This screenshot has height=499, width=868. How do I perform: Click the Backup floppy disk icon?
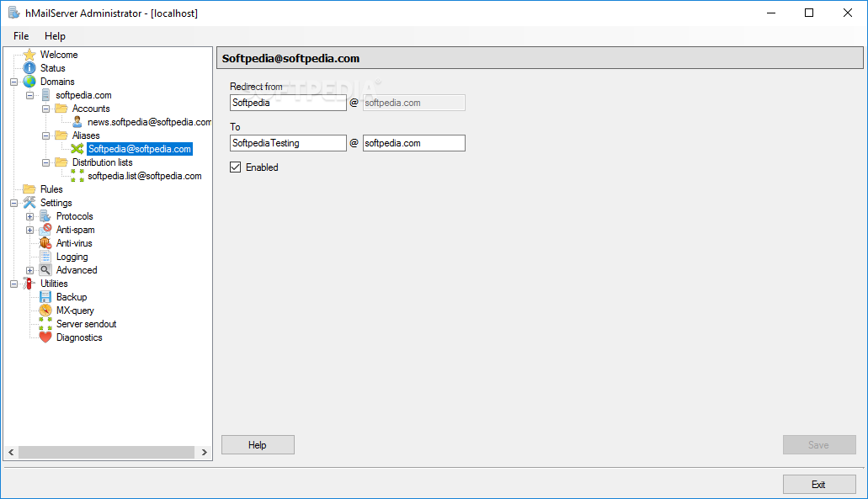click(x=45, y=297)
